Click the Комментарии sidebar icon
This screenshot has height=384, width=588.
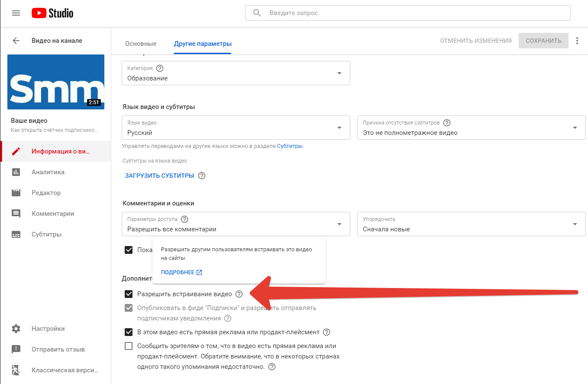[x=16, y=214]
